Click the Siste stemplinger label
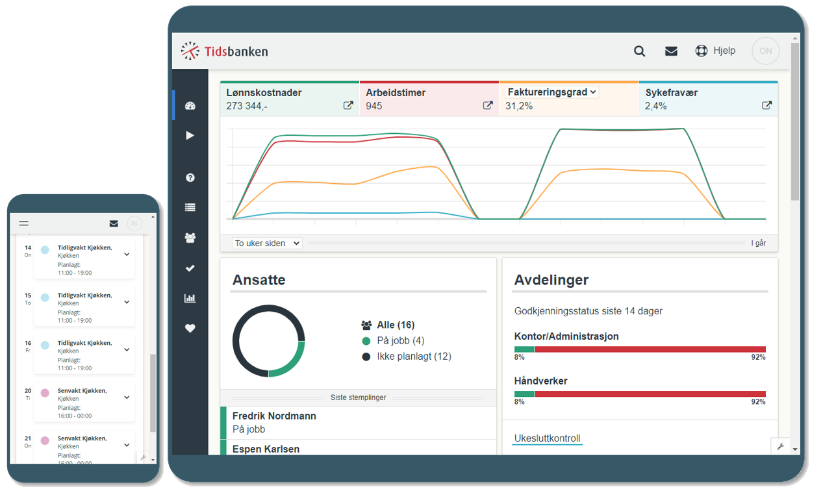Viewport: 823px width, 504px height. [x=358, y=397]
